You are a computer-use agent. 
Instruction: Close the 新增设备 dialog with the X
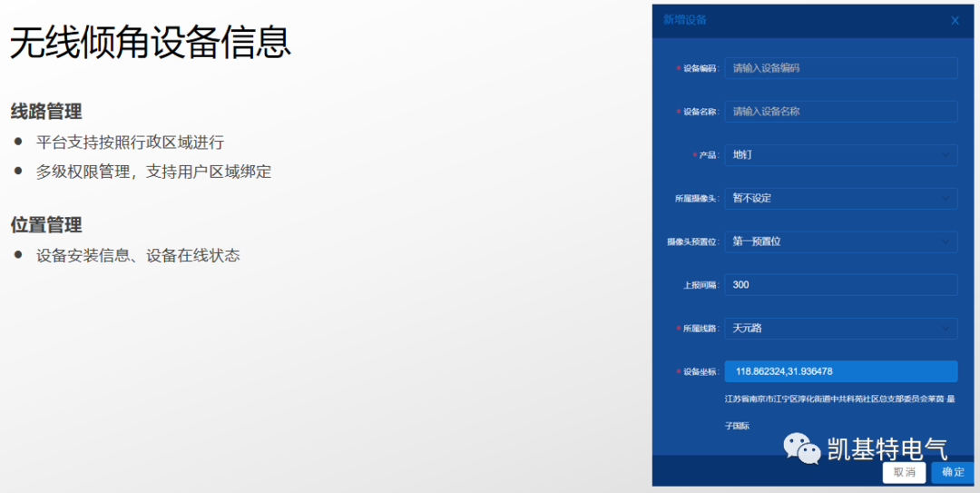[955, 21]
